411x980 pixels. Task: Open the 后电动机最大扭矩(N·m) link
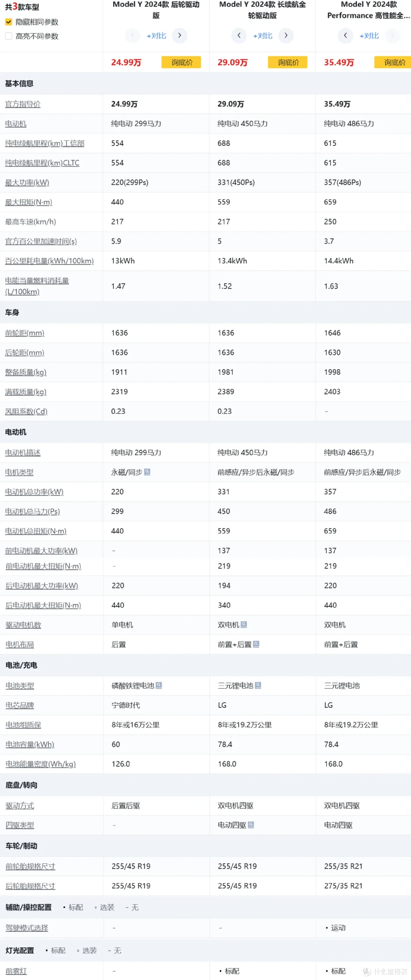click(43, 606)
